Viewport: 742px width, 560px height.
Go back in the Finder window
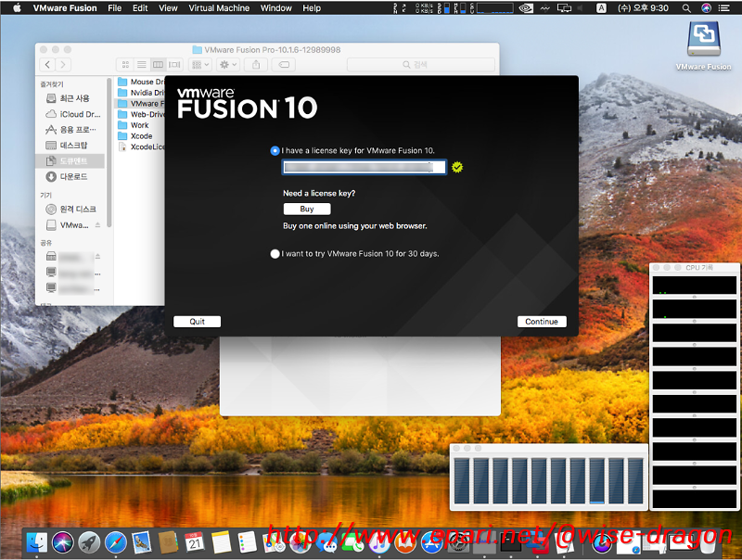coord(48,64)
